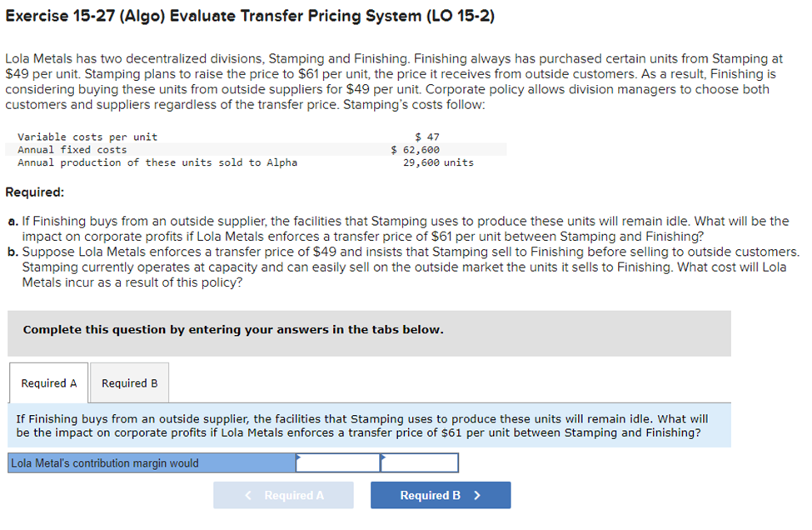Select the Required A tab
Viewport: 812px width, 530px height.
(48, 382)
